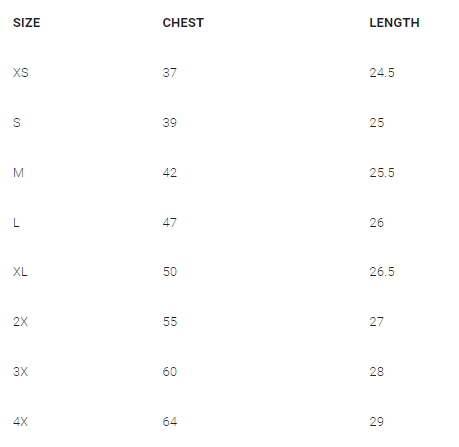The height and width of the screenshot is (447, 459).
Task: Select the M size row label
Action: 18,173
